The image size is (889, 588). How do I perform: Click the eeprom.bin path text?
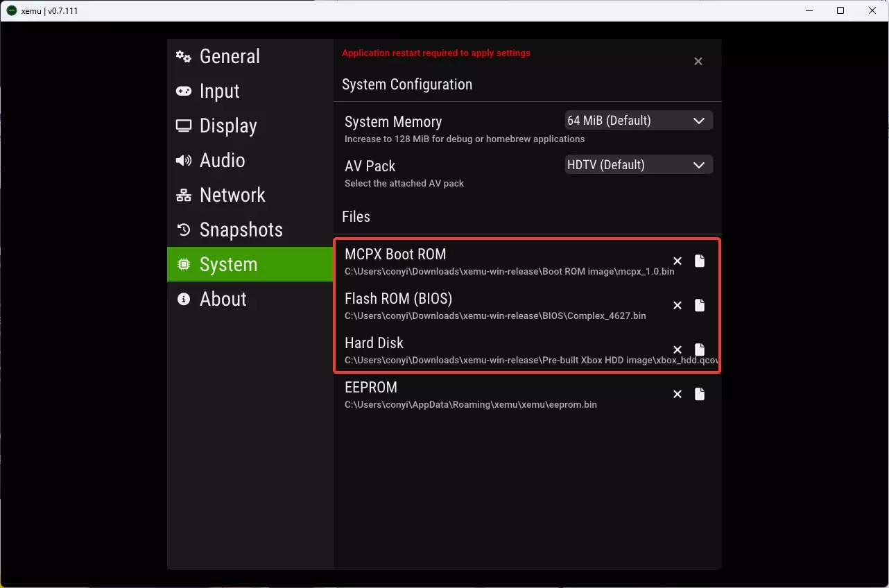[x=471, y=404]
